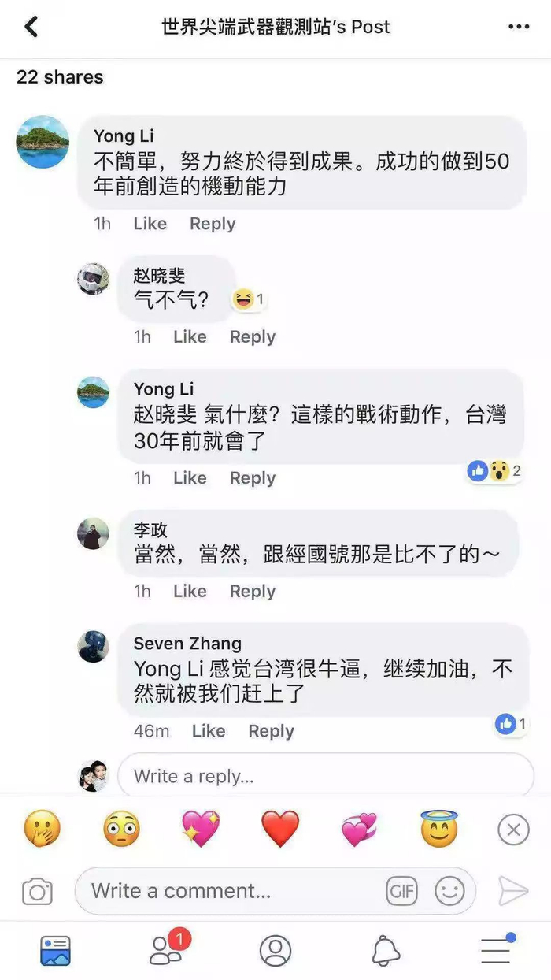Reply to 李政's comment

click(x=253, y=591)
